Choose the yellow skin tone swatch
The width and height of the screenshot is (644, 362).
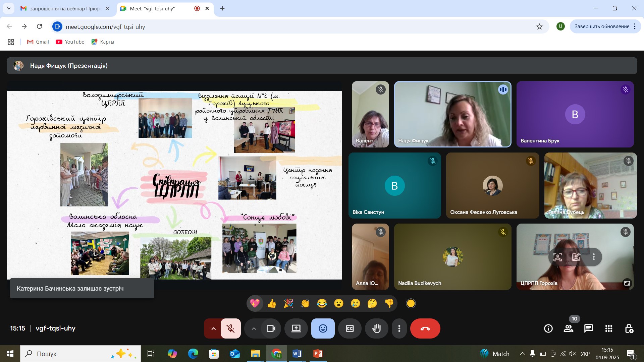411,304
